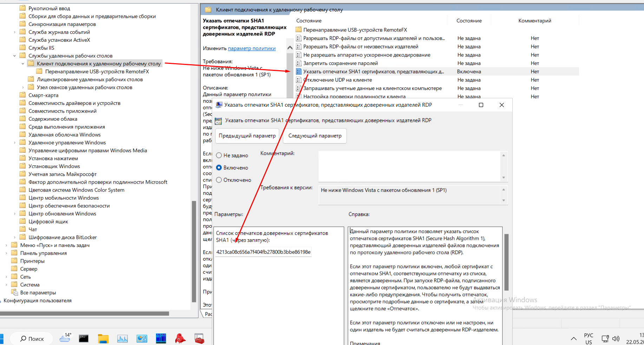Select the «Включено» radio button
Viewport: 644px width, 345px height.
pyautogui.click(x=219, y=167)
